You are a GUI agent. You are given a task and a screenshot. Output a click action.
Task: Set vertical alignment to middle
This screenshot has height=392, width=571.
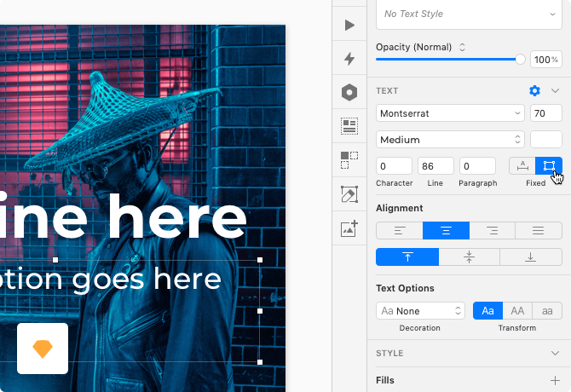469,257
